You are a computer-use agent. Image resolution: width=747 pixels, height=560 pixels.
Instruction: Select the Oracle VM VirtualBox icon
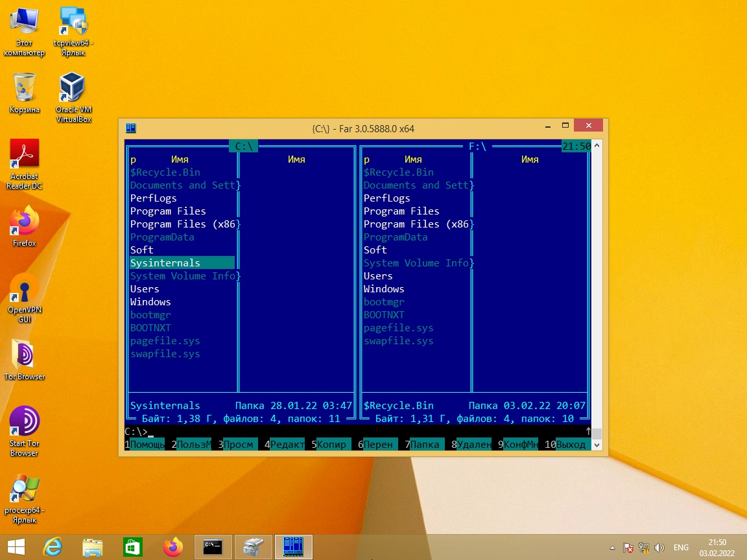pos(73,97)
